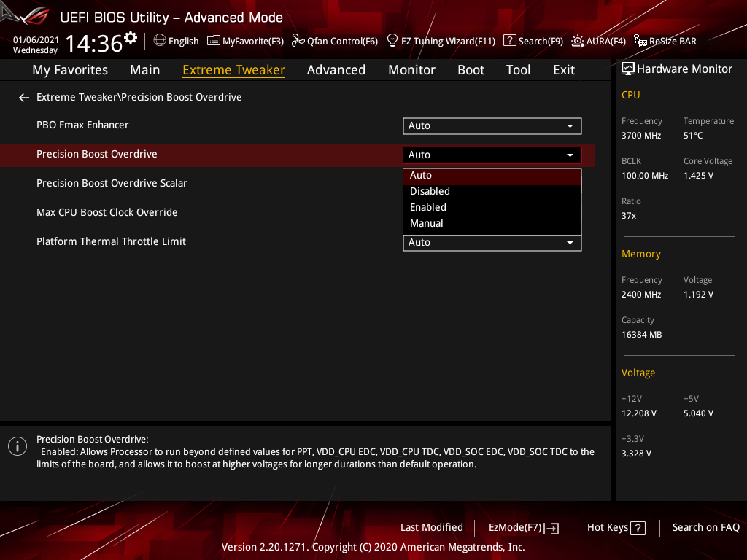The image size is (747, 560).
Task: Open AURA(F4) lighting icon
Action: pos(578,41)
